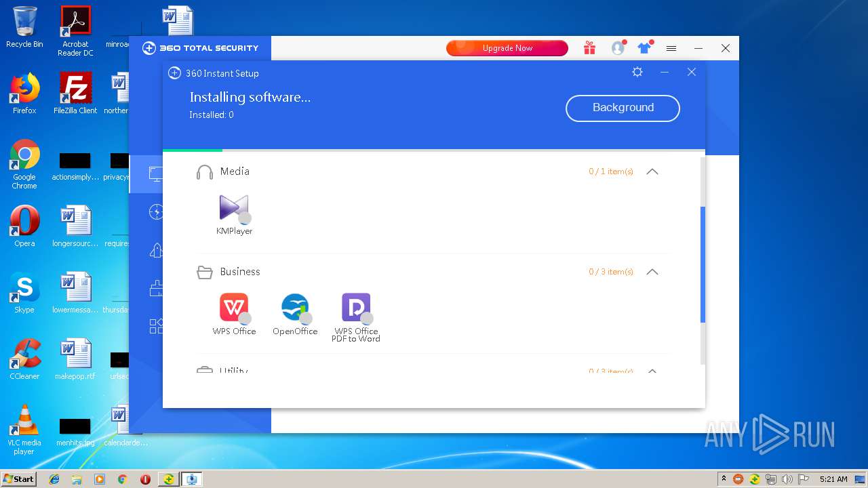The image size is (868, 488).
Task: Click the 360 Instant Setup title icon
Action: pyautogui.click(x=174, y=73)
